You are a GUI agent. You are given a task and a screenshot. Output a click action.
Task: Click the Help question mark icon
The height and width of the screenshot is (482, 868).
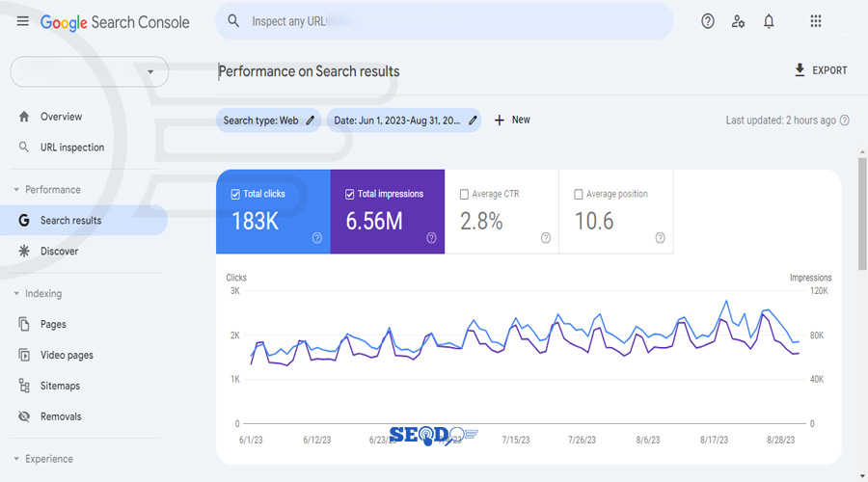point(708,21)
